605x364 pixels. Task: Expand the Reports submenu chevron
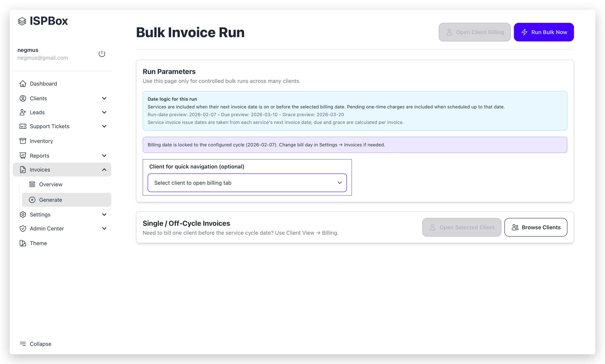[x=104, y=156]
